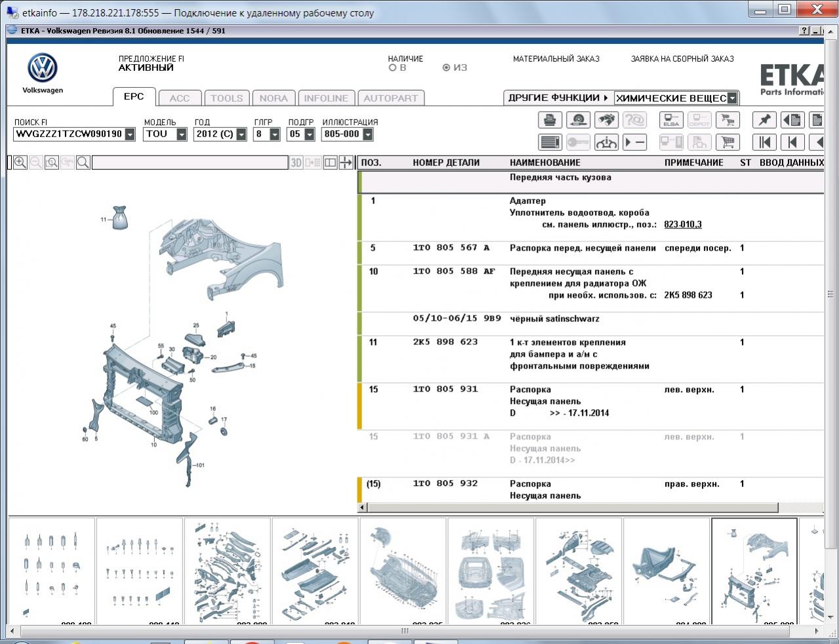Open ЗАЯВКА НА СБОРНЫЙ ЗАКАЗ
The image size is (839, 644).
682,58
